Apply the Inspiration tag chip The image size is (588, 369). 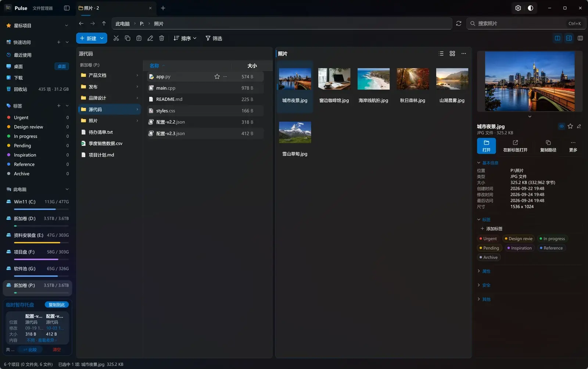point(519,248)
